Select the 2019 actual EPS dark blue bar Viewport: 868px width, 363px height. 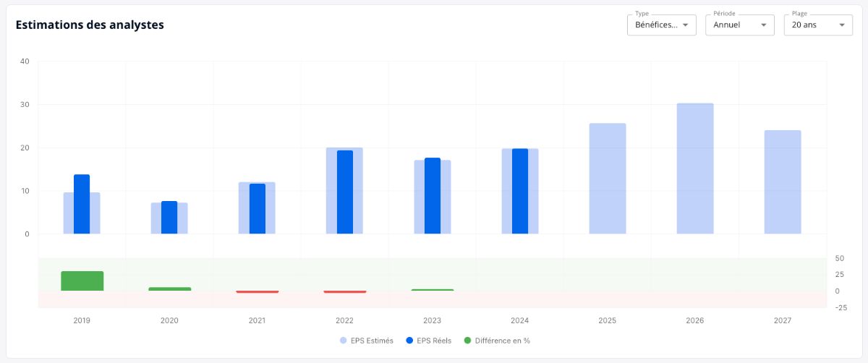[x=82, y=204]
